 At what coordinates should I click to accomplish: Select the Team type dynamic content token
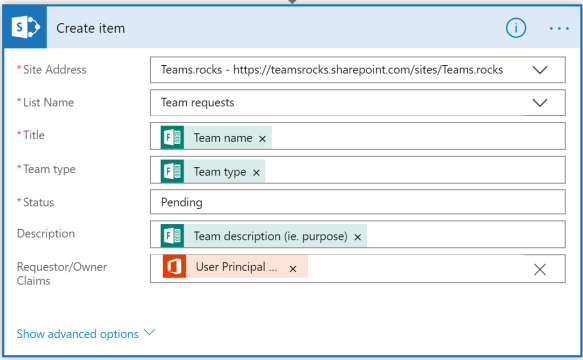(213, 171)
